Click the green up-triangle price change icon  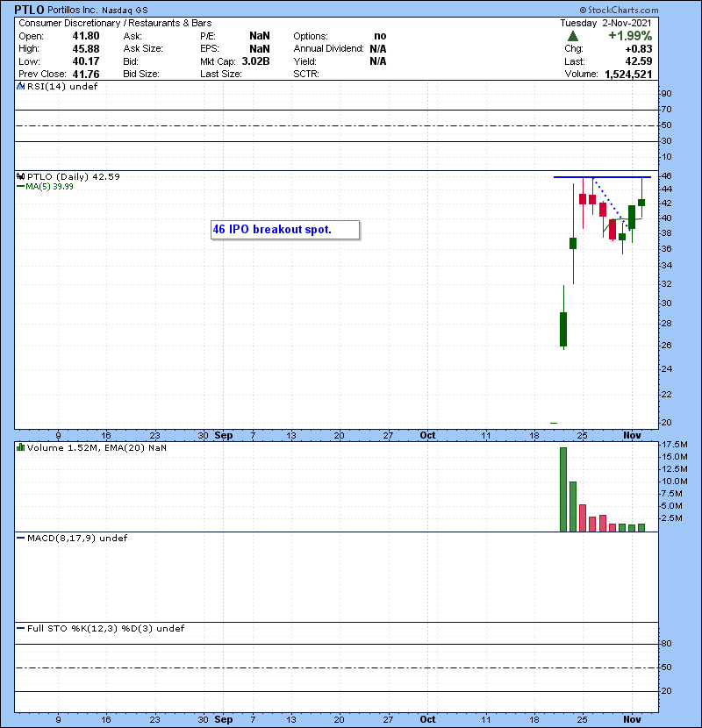pyautogui.click(x=573, y=36)
